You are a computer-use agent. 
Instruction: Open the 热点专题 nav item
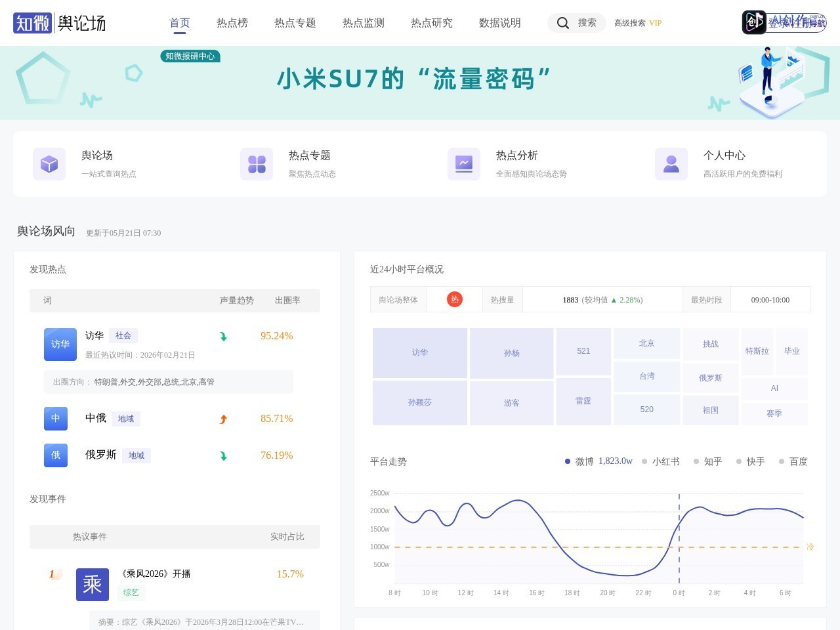coord(295,23)
